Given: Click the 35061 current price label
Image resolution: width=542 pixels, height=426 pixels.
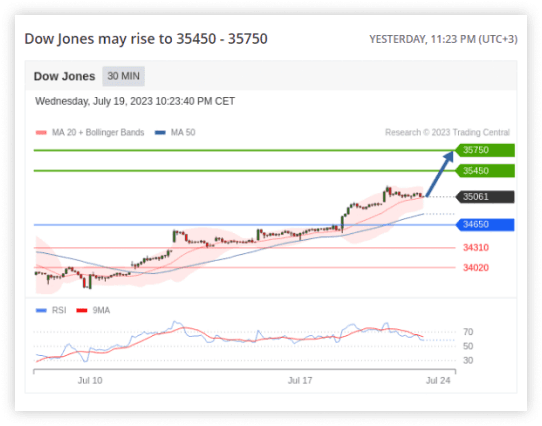Looking at the screenshot, I should click(485, 197).
